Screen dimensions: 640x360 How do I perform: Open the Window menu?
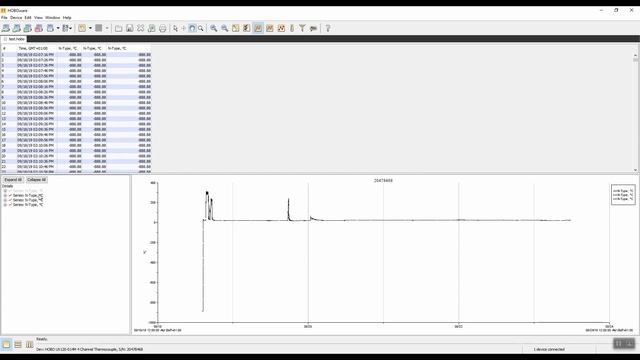click(53, 18)
